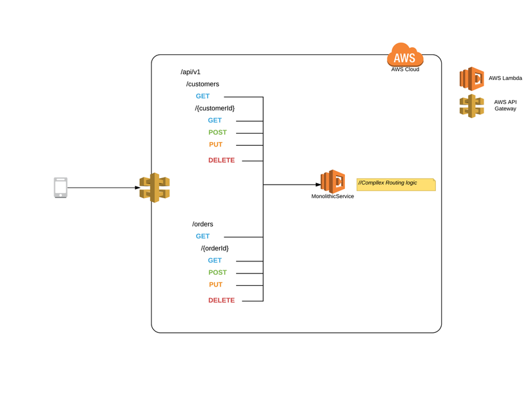
Task: Select the /orders path label
Action: click(x=202, y=224)
